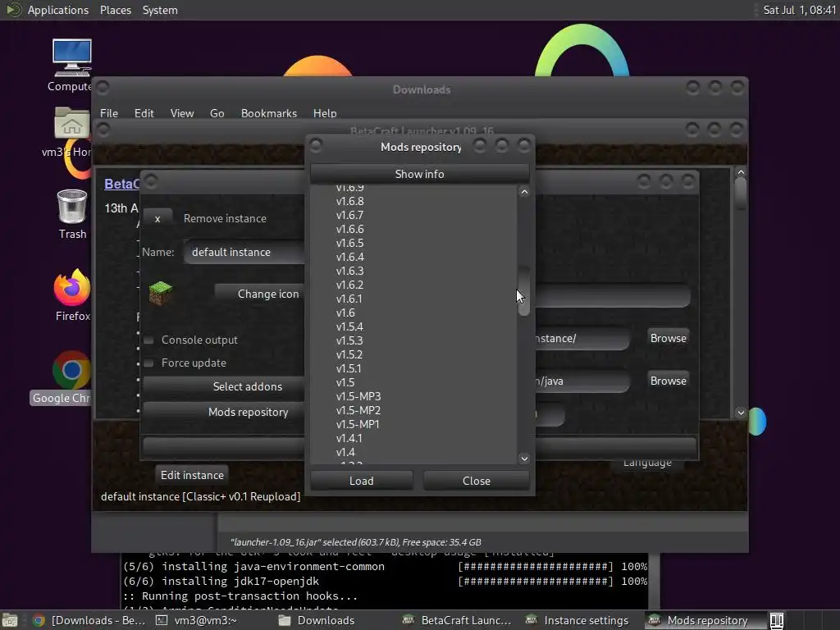Click Mods repository button in Instance settings
840x630 pixels.
coord(224,412)
